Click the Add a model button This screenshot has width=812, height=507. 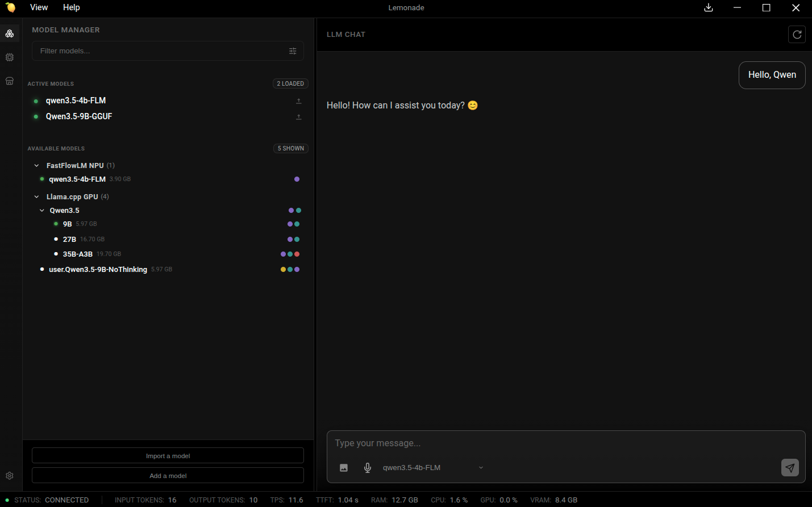168,475
